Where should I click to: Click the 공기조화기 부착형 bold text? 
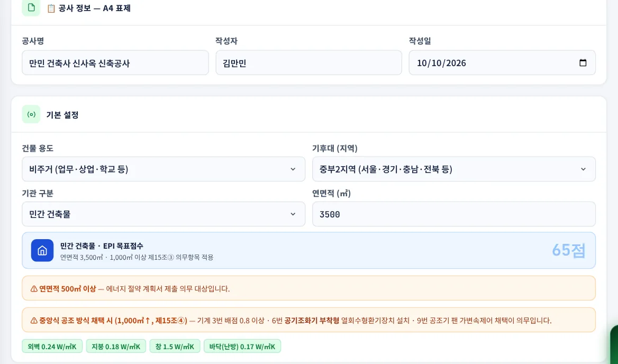[312, 320]
